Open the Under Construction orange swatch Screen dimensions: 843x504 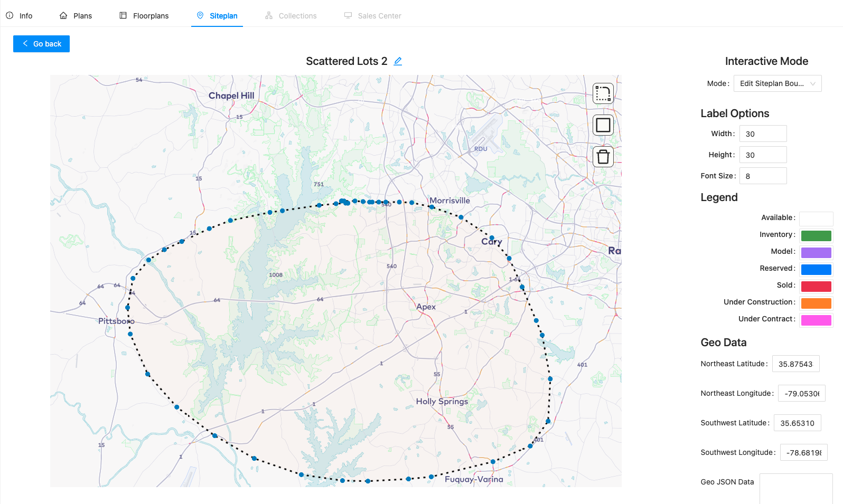pos(816,303)
